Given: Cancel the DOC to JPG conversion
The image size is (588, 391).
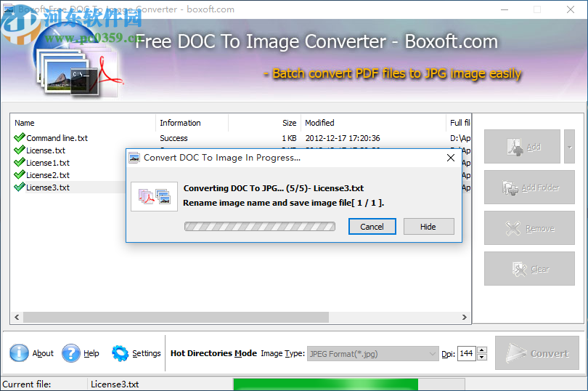Looking at the screenshot, I should (372, 227).
